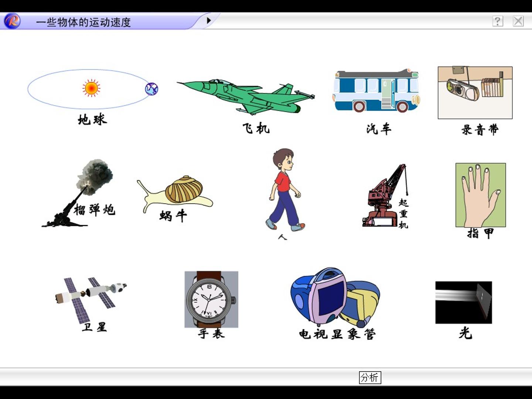Viewport: 532px width, 399px height.
Task: Click the 指甲 label text
Action: point(481,233)
